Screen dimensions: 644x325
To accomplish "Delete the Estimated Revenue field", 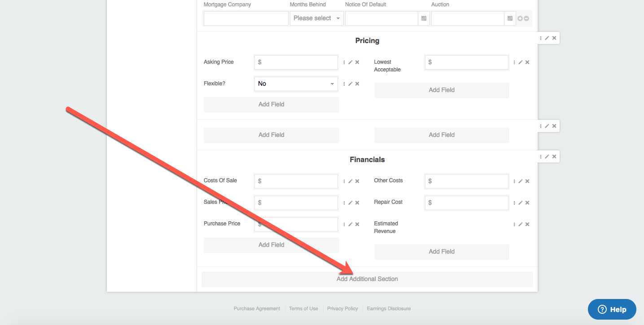I will pyautogui.click(x=527, y=224).
